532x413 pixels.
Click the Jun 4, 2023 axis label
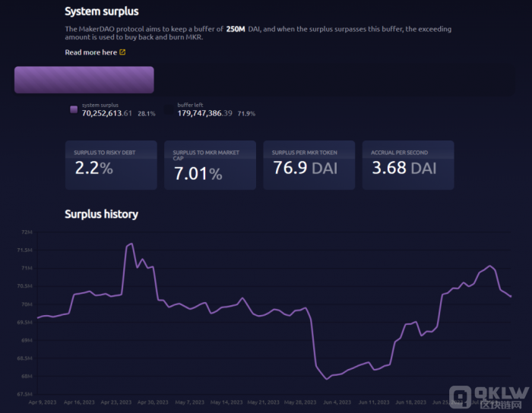click(x=337, y=402)
